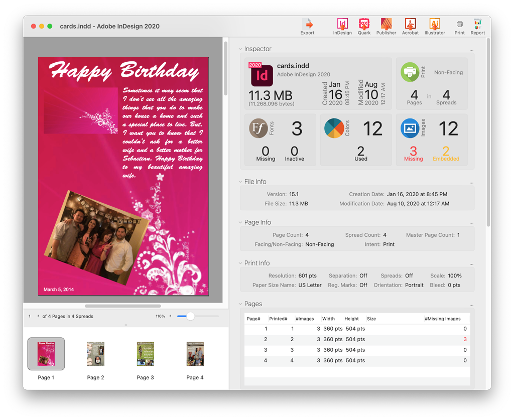Click the thumbnail pane splitter dot
This screenshot has width=514, height=420.
coord(126,325)
